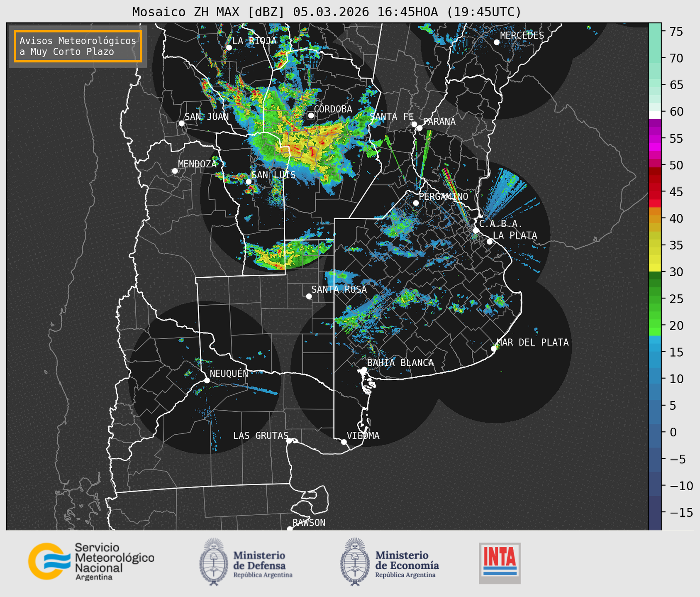This screenshot has width=700, height=597.
Task: Click the Avisos Meteorológicos a Muy Corto Plazo box
Action: [78, 46]
